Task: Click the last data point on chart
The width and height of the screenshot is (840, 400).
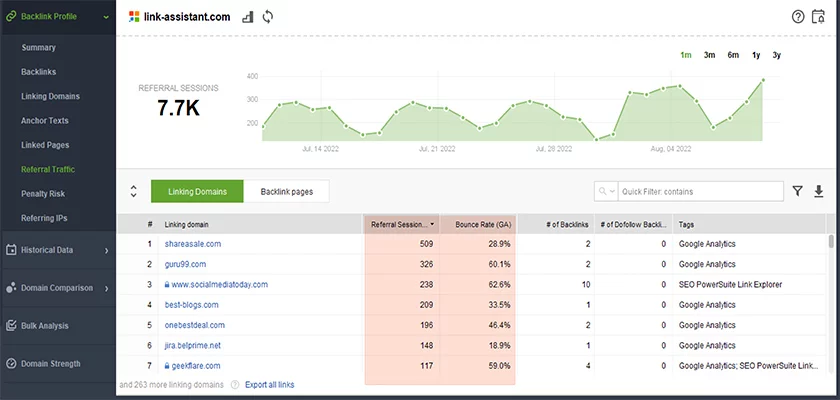Action: (763, 80)
